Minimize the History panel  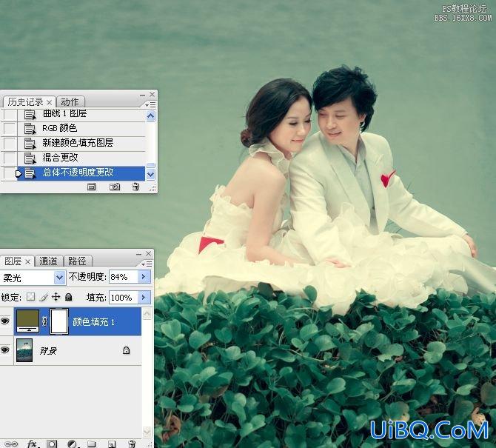click(x=142, y=95)
